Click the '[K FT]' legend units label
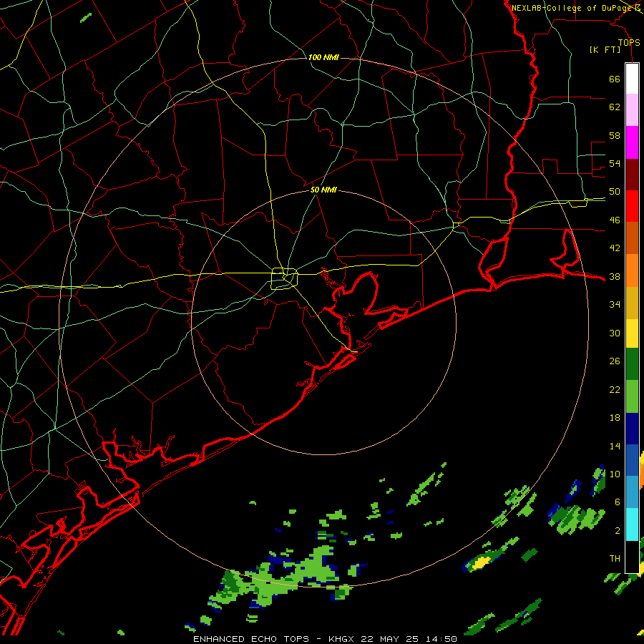Screen dimensions: 644x644 [605, 50]
